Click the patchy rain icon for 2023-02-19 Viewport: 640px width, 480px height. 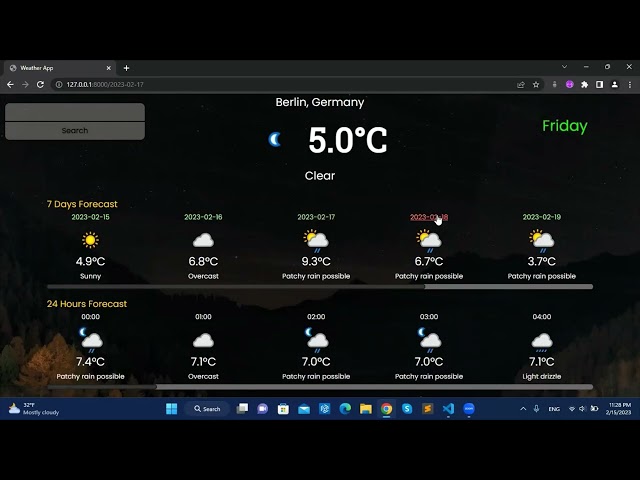tap(542, 240)
